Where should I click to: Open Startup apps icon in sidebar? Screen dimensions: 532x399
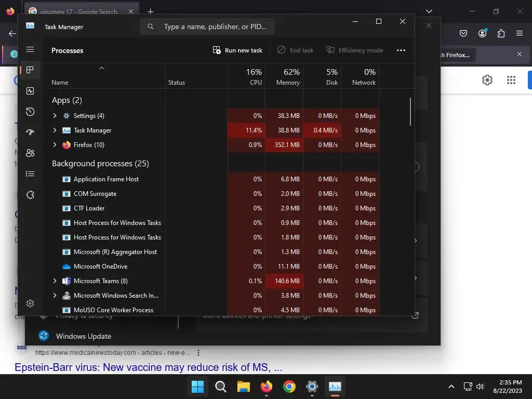pyautogui.click(x=30, y=132)
